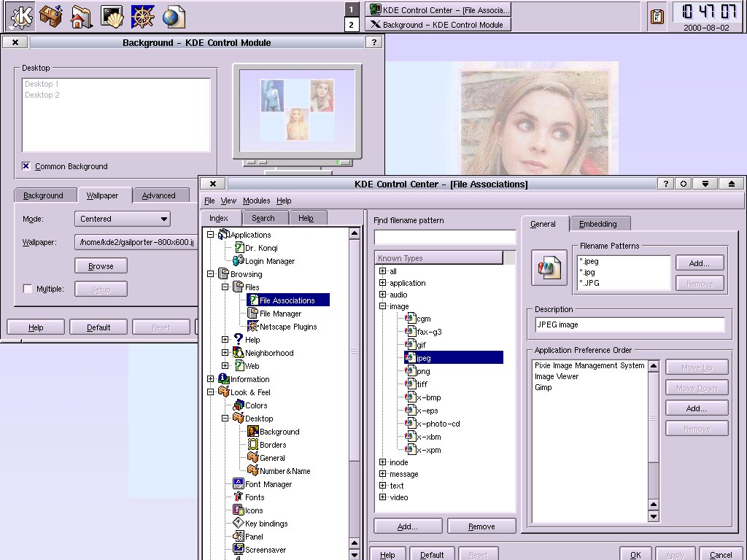Click Add button for application preference order
Image resolution: width=747 pixels, height=560 pixels.
click(x=697, y=408)
